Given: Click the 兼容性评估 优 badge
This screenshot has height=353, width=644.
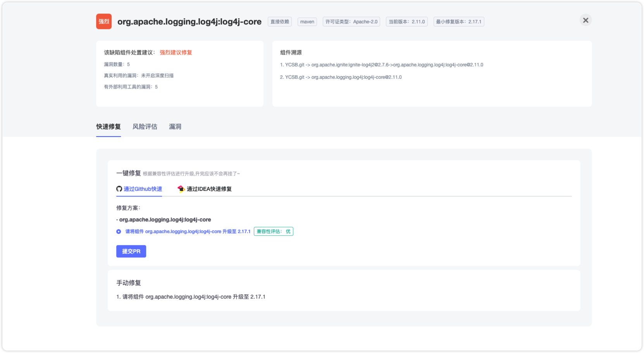Looking at the screenshot, I should click(274, 232).
